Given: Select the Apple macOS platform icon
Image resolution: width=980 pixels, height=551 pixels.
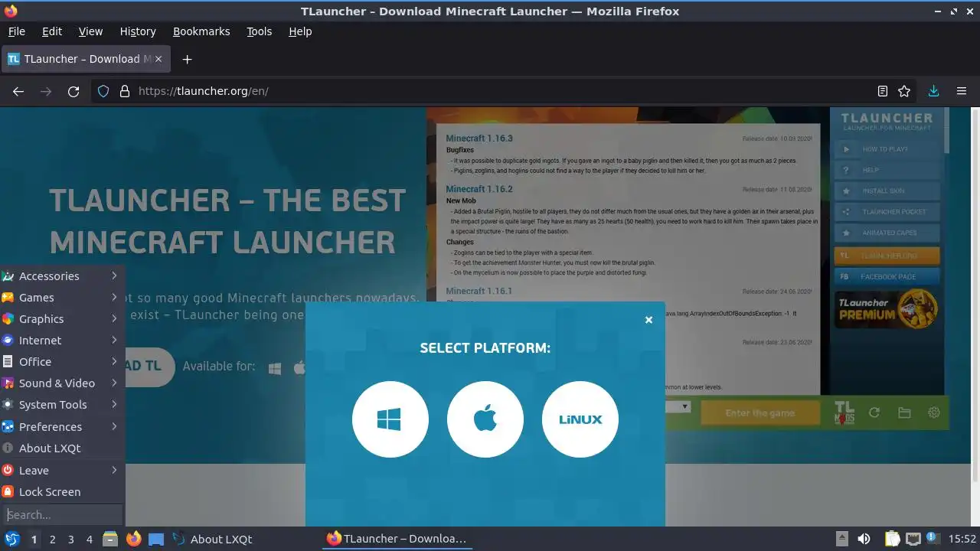Looking at the screenshot, I should [485, 419].
